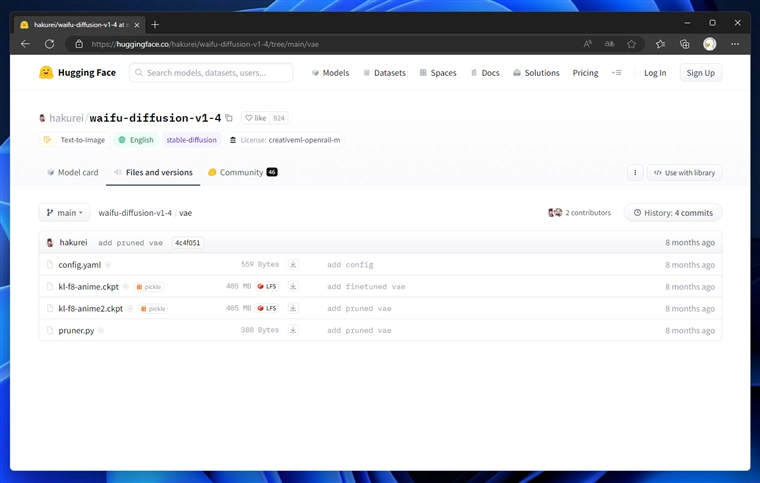
Task: Expand the extra navigation menu icon
Action: click(x=616, y=73)
